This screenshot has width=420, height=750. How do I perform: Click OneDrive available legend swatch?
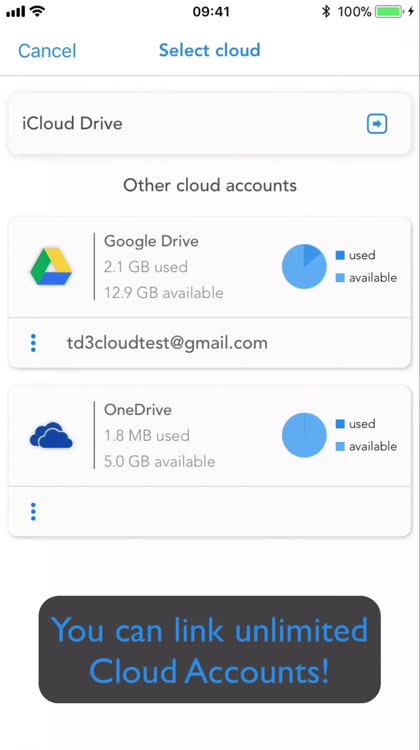(x=340, y=446)
